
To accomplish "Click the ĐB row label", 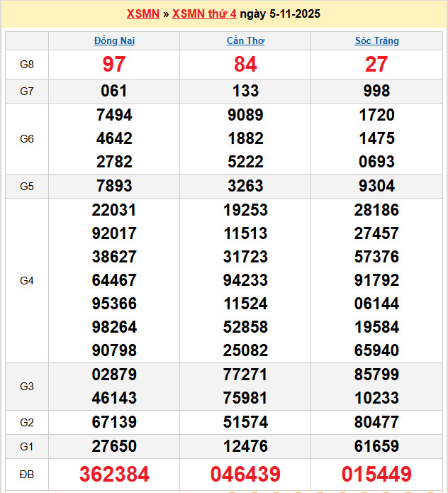I will tap(26, 475).
